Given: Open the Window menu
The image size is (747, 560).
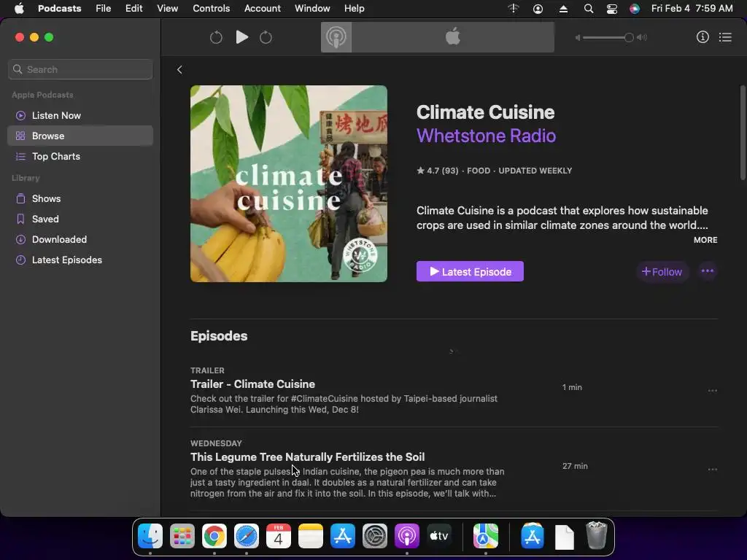Looking at the screenshot, I should coord(312,9).
